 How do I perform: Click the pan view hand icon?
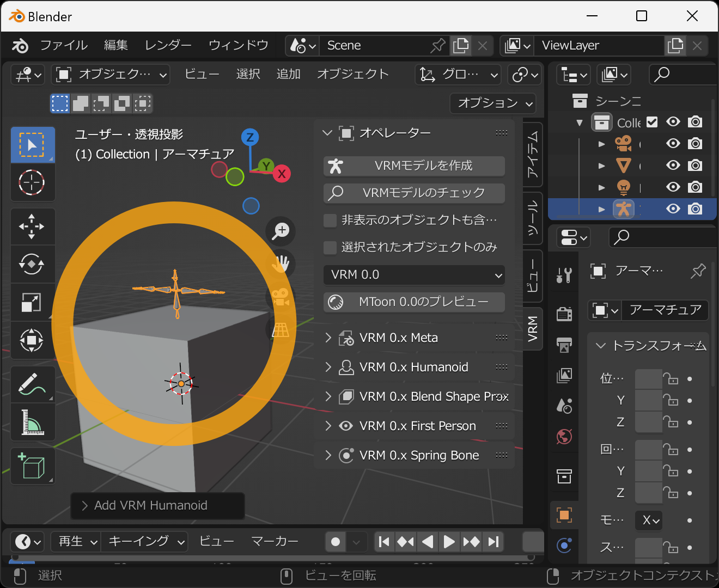[x=281, y=264]
